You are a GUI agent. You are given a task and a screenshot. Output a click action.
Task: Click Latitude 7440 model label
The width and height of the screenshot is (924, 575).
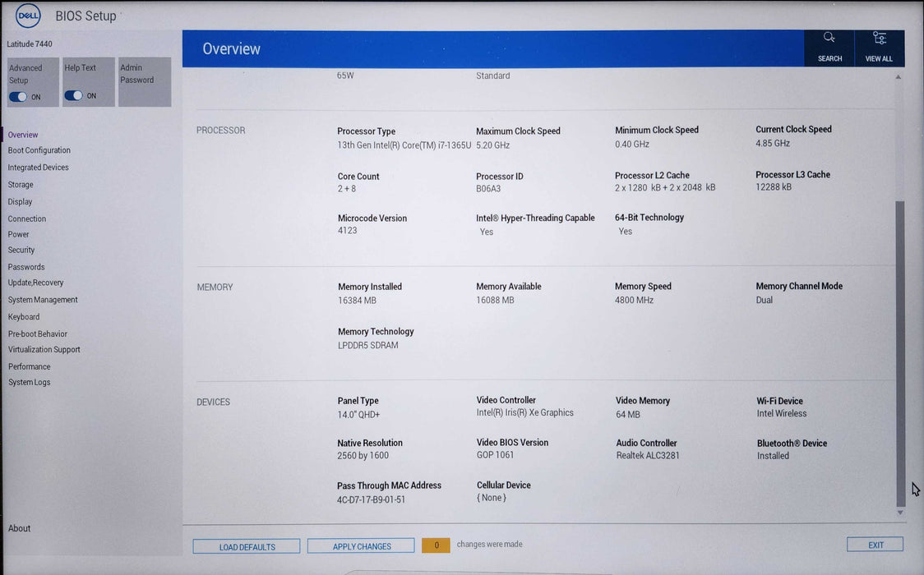(30, 44)
